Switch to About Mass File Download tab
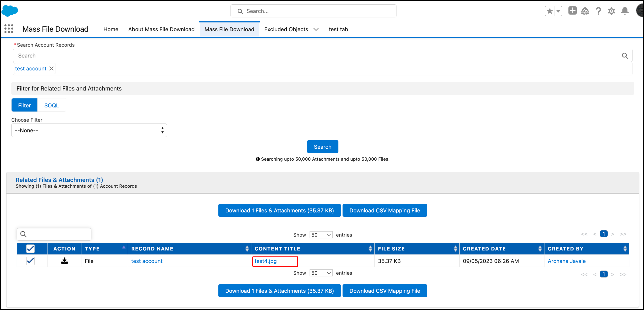The image size is (644, 310). tap(161, 29)
